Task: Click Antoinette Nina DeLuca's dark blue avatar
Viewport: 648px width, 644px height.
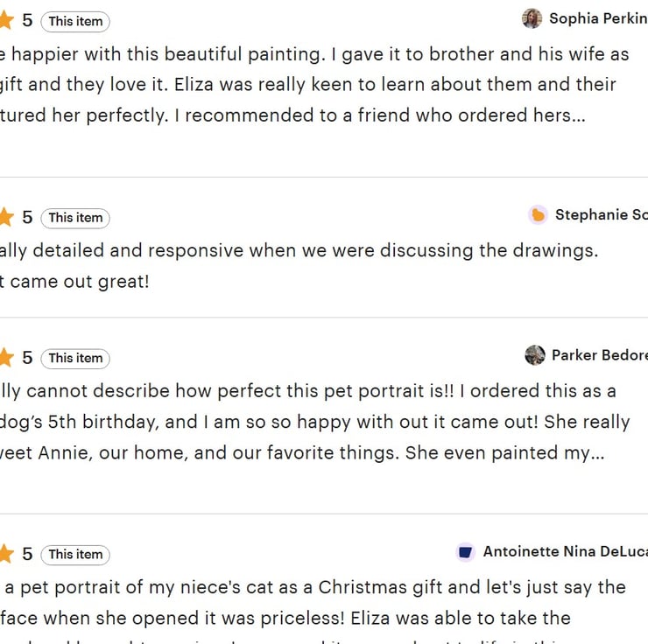Action: tap(466, 551)
